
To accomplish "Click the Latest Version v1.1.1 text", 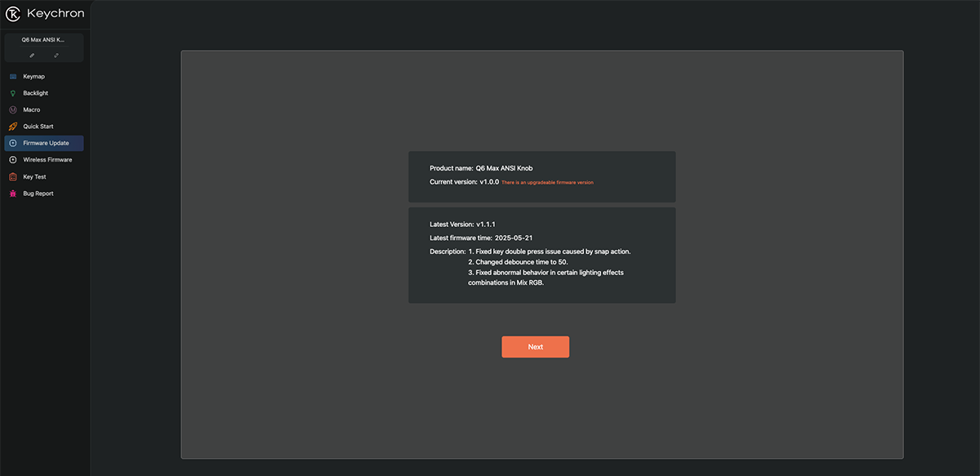I will pos(462,224).
